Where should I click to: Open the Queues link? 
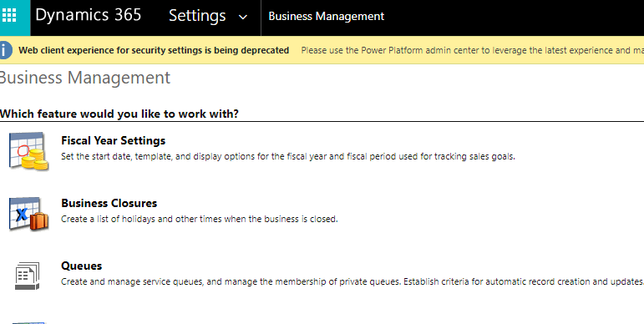(81, 266)
